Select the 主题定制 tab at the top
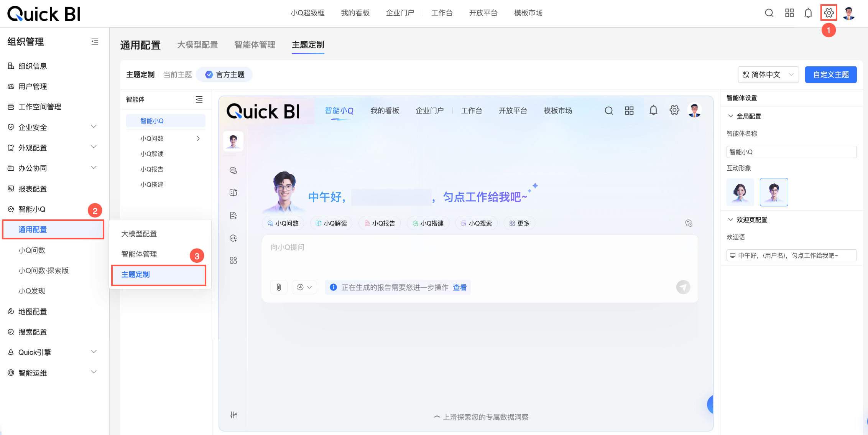The height and width of the screenshot is (435, 868). click(x=308, y=45)
